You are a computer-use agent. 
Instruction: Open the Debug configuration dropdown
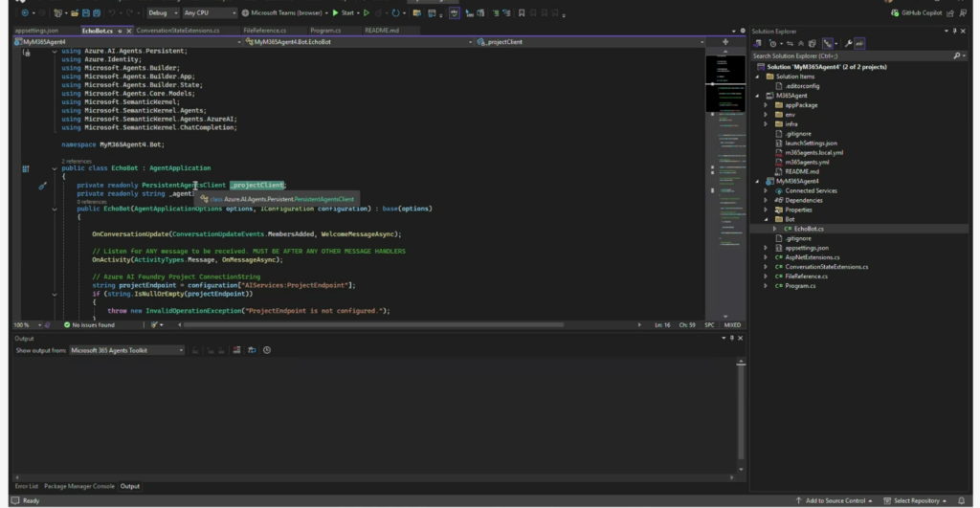163,12
